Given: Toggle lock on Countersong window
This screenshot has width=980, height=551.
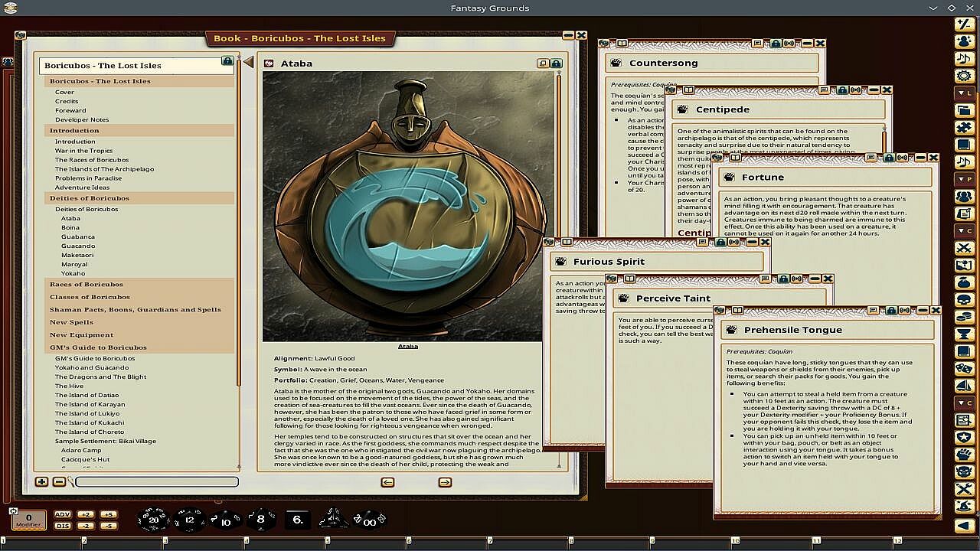Looking at the screenshot, I should [776, 44].
